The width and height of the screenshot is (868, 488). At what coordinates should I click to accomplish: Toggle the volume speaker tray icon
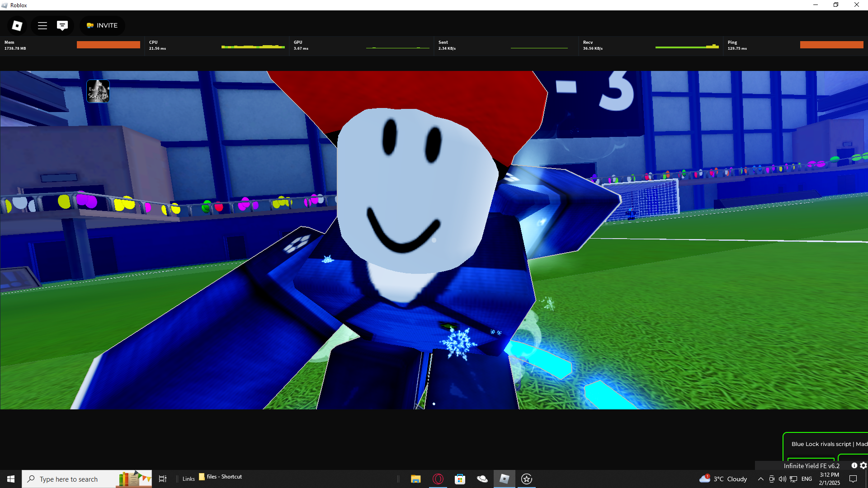pyautogui.click(x=783, y=479)
